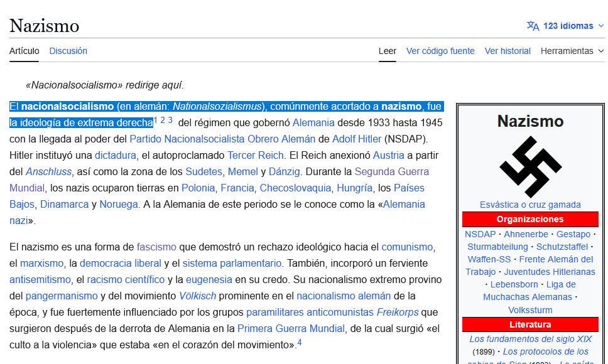Open the fascismo link
This screenshot has width=608, height=364.
coord(156,247)
